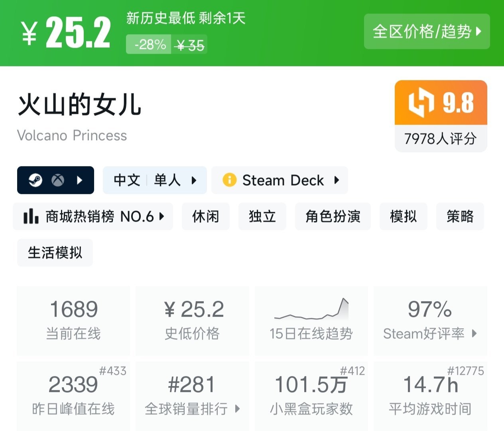
Task: Select the 独立 tag
Action: point(262,216)
